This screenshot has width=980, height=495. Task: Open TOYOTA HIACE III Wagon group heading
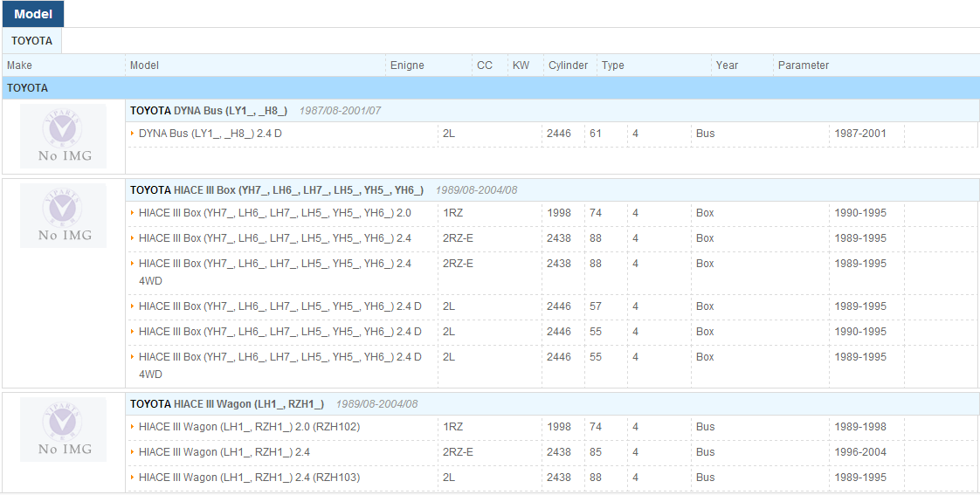(x=227, y=403)
